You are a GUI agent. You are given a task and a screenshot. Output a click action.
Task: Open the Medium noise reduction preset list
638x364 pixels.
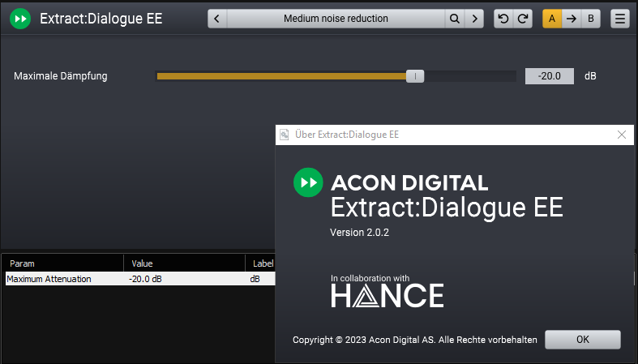pos(336,19)
